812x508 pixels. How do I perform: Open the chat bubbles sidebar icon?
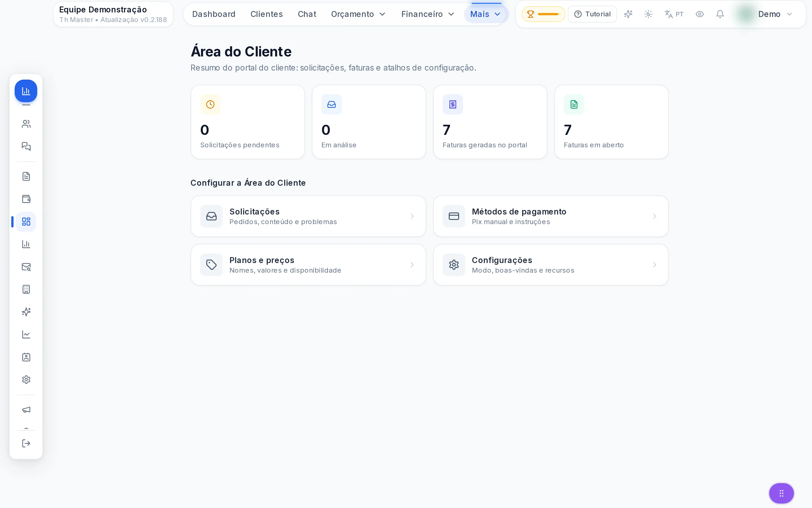(26, 146)
